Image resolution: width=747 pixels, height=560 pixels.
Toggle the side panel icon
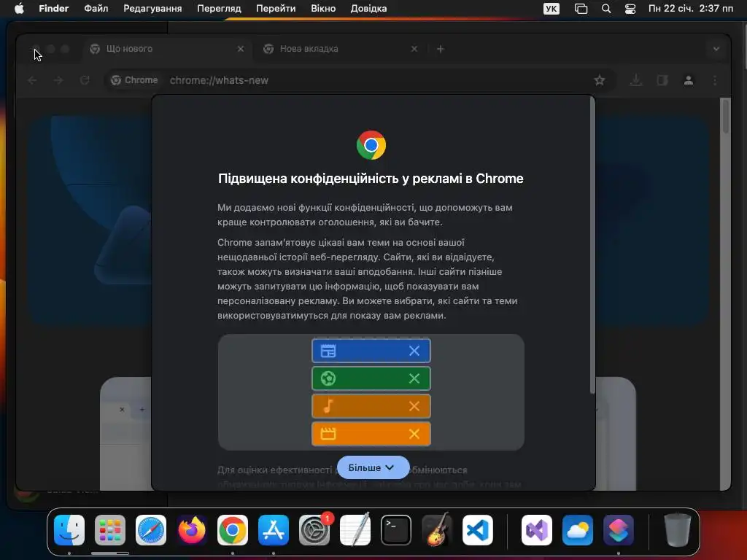click(x=662, y=80)
